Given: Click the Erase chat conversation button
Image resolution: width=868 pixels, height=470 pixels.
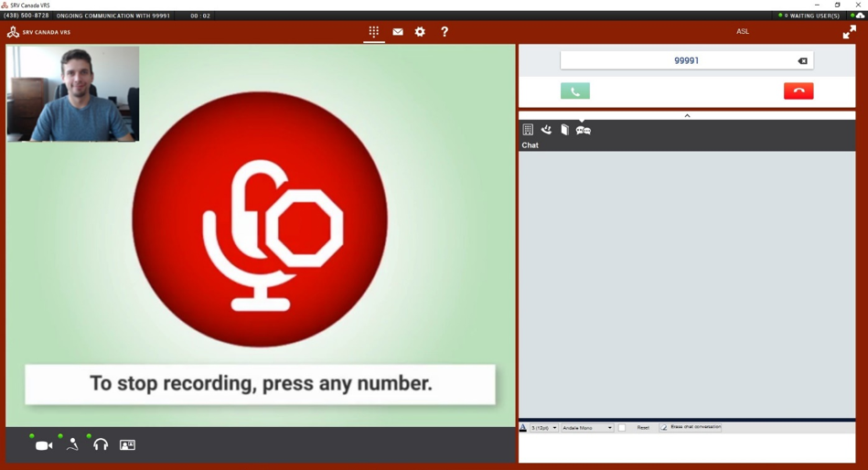Looking at the screenshot, I should coord(691,427).
